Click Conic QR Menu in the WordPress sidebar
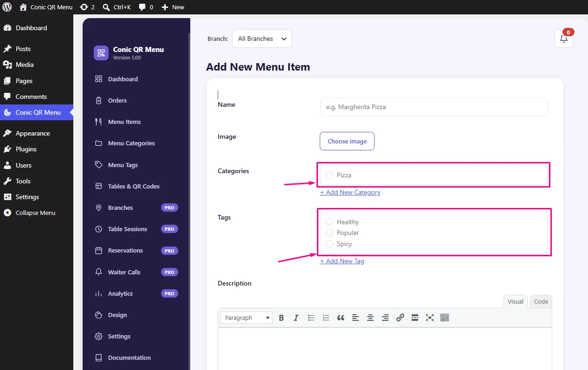The width and height of the screenshot is (588, 370). 37,112
